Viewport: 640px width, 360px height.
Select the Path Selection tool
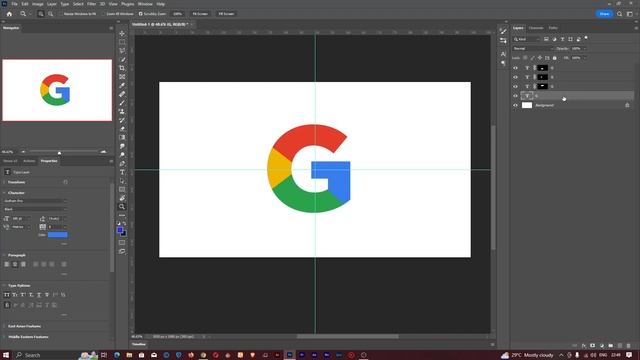coord(122,181)
